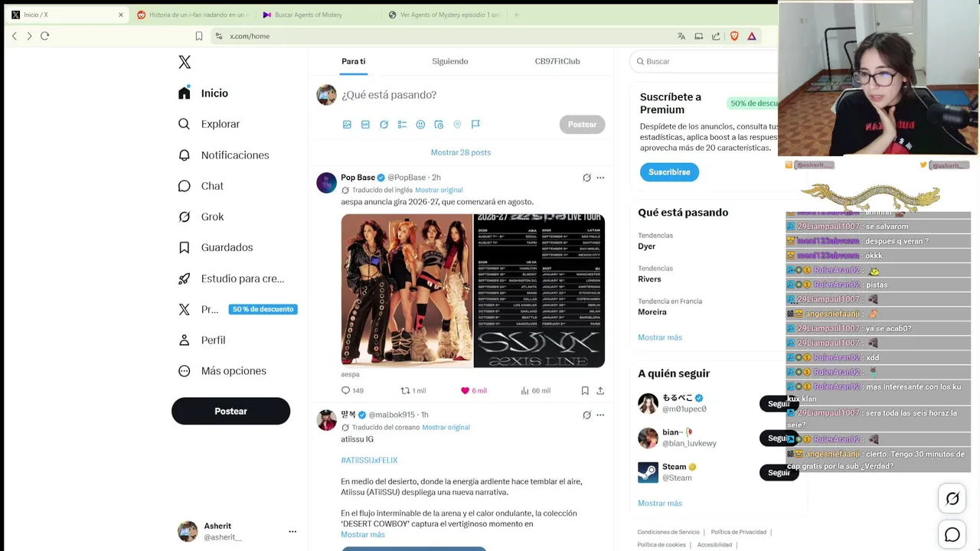Image resolution: width=980 pixels, height=551 pixels.
Task: Open Grok icon in sidebar
Action: pyautogui.click(x=185, y=217)
